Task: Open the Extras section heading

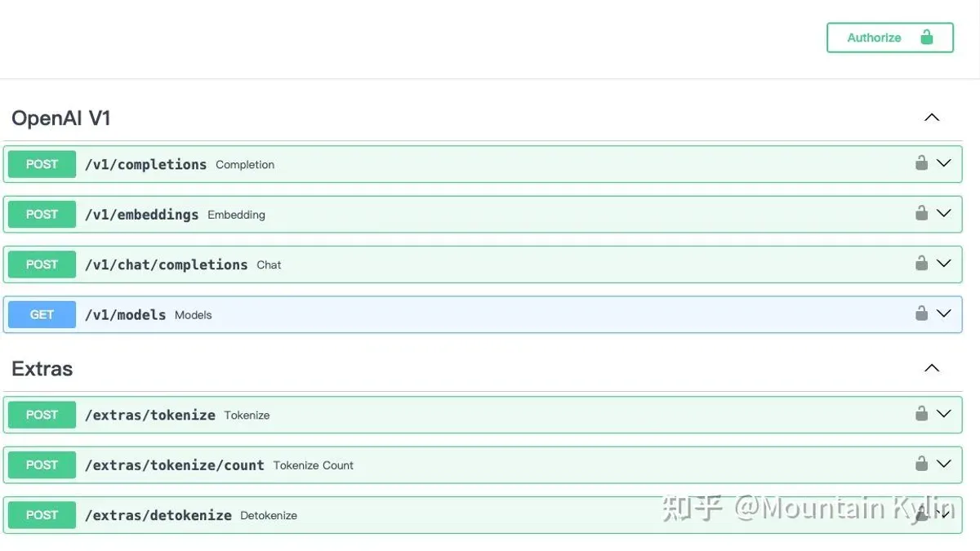Action: (42, 369)
